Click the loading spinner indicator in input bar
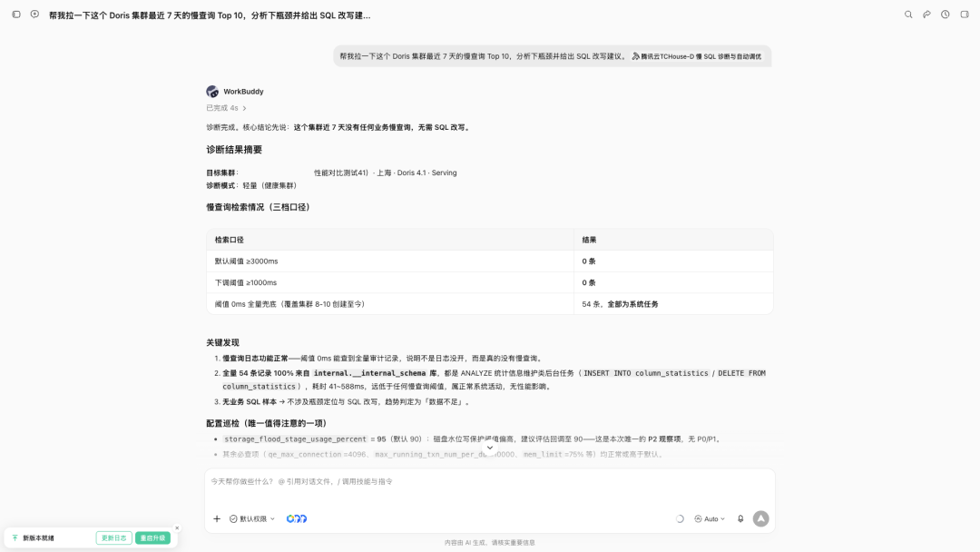This screenshot has height=552, width=980. click(680, 519)
